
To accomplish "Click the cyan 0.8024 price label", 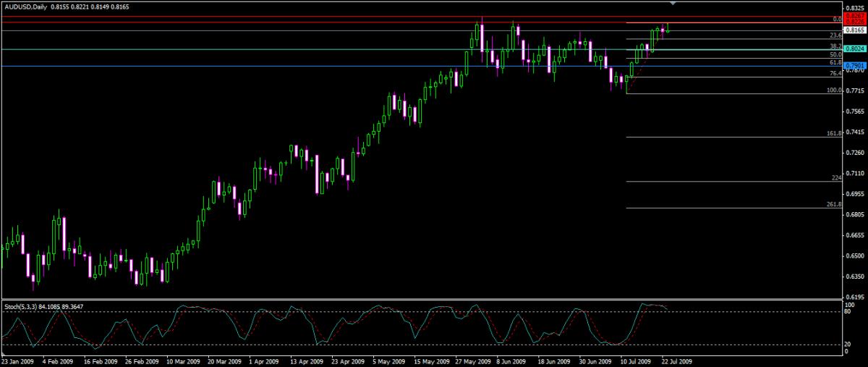I will (x=854, y=49).
